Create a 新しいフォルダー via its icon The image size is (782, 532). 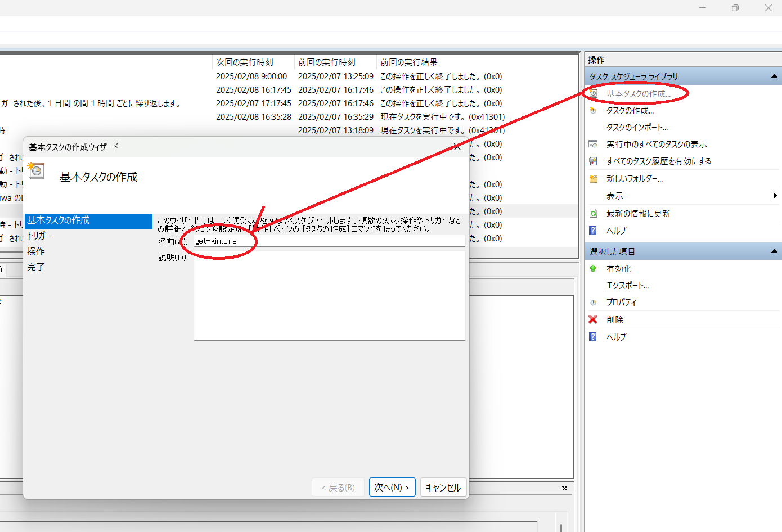(594, 178)
